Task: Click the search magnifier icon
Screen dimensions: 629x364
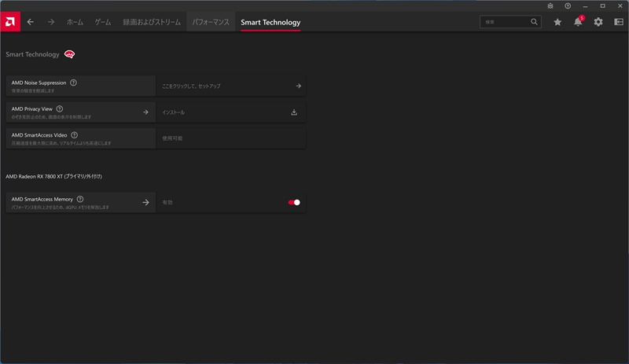Action: point(534,22)
